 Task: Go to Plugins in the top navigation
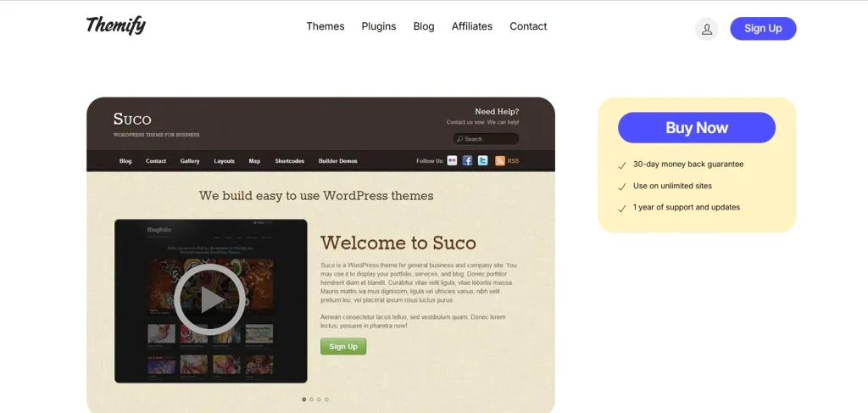(x=379, y=26)
